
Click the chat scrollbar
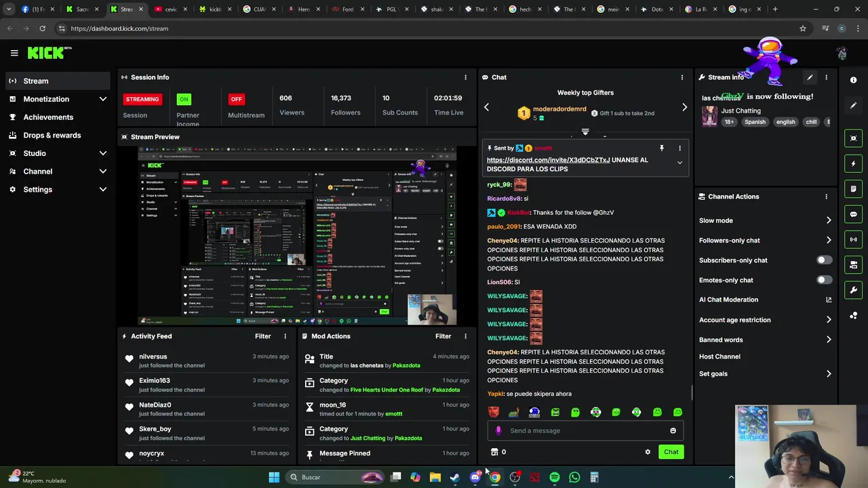(691, 392)
